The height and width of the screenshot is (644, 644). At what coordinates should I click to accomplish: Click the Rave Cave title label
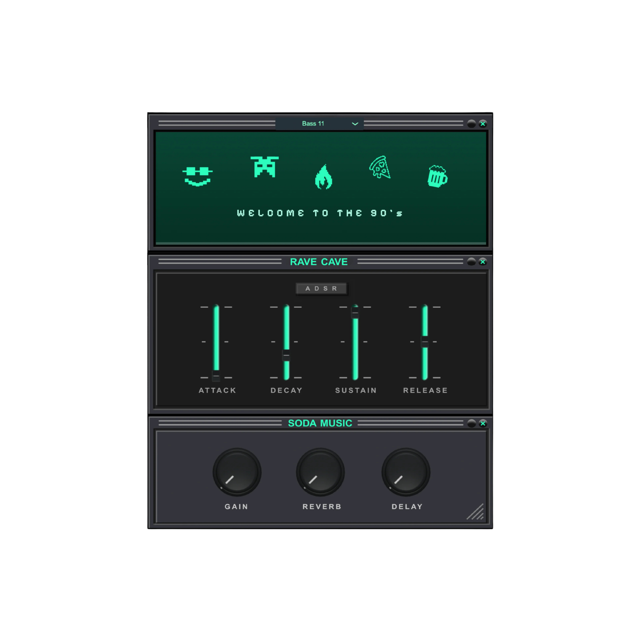coord(319,262)
